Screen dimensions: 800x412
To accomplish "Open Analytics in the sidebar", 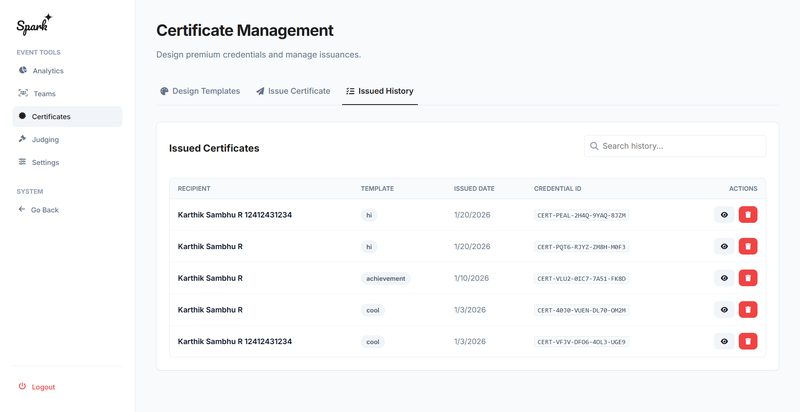I will [x=47, y=71].
